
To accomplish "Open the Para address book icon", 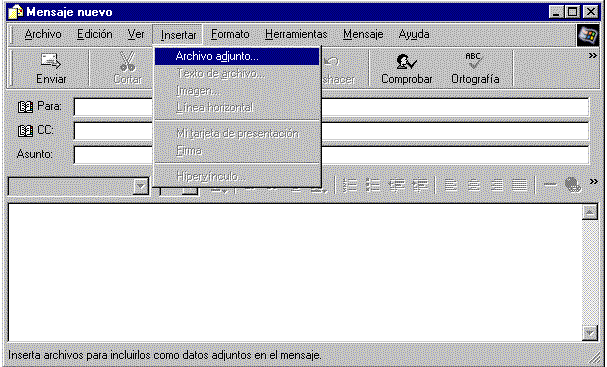I will pyautogui.click(x=26, y=106).
